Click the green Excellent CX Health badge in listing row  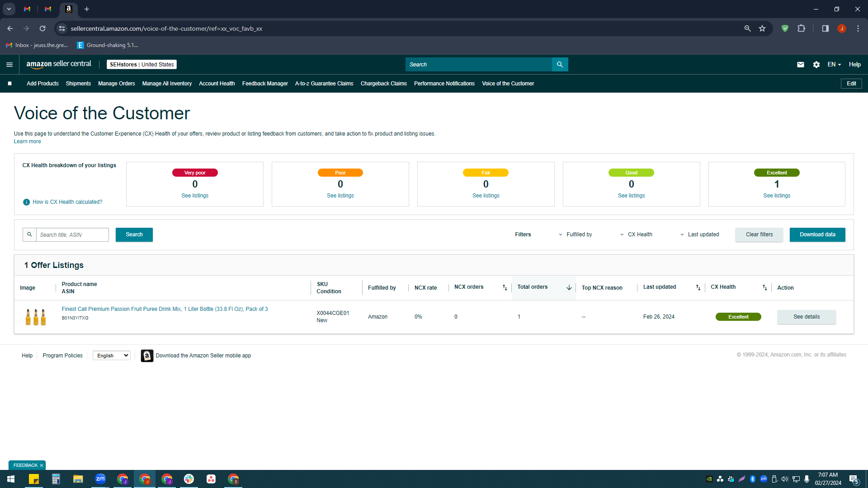(738, 317)
